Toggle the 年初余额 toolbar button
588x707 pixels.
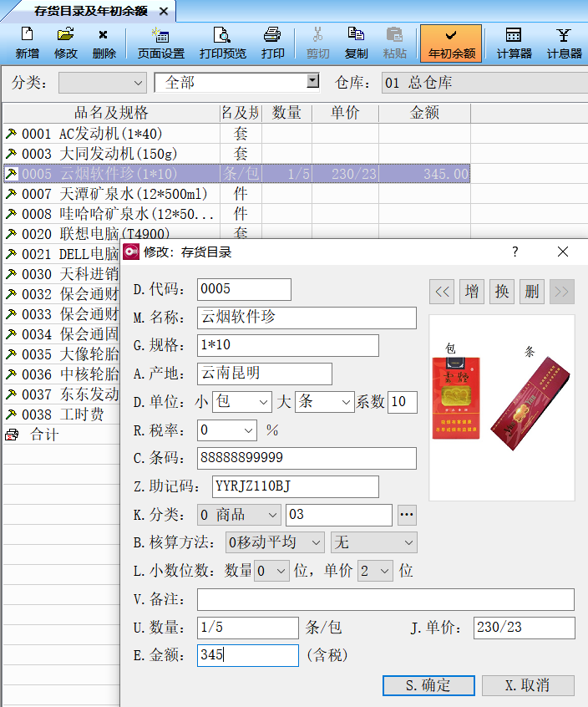pyautogui.click(x=451, y=43)
